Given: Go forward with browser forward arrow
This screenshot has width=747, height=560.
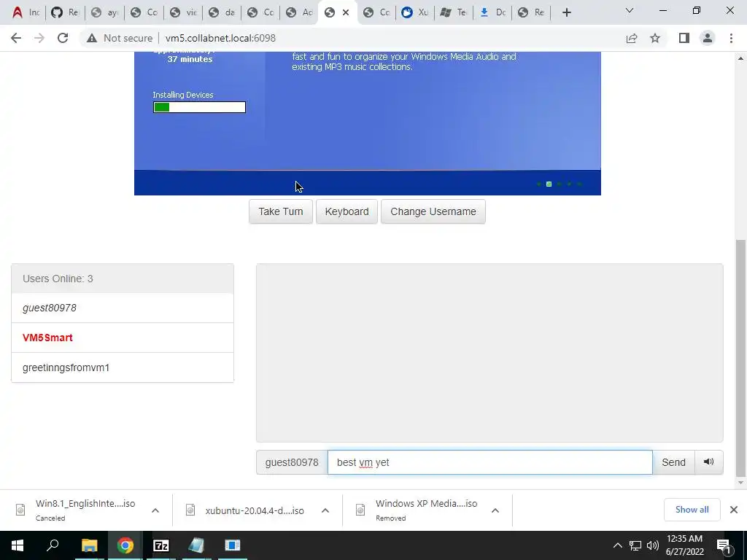Looking at the screenshot, I should (x=39, y=38).
